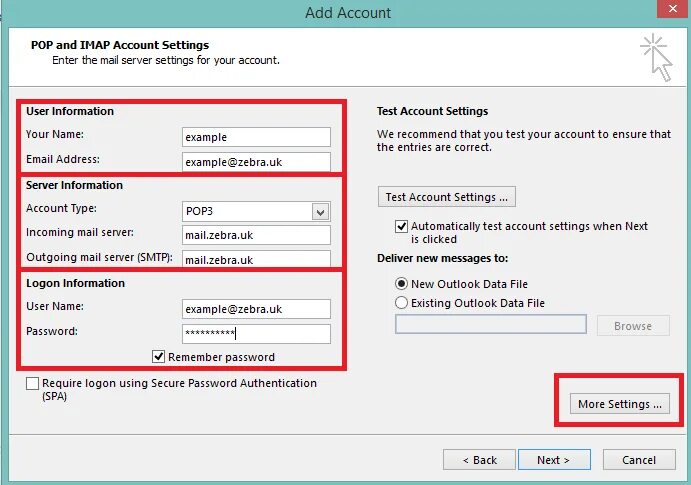
Task: Click the Your Name text field
Action: click(x=256, y=137)
